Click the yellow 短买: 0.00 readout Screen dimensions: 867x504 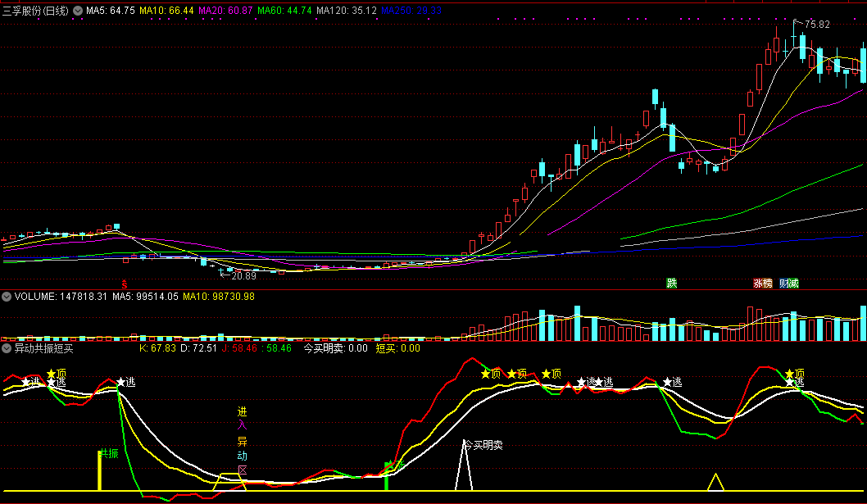398,348
